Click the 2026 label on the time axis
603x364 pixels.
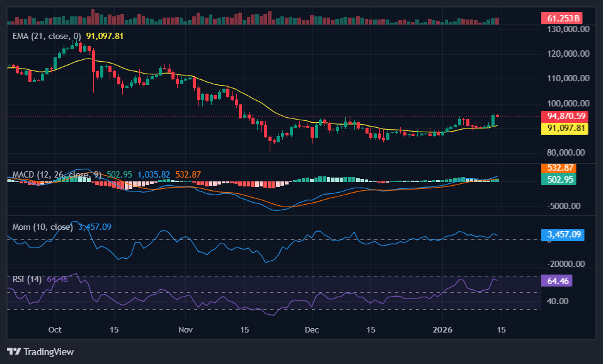tap(441, 329)
